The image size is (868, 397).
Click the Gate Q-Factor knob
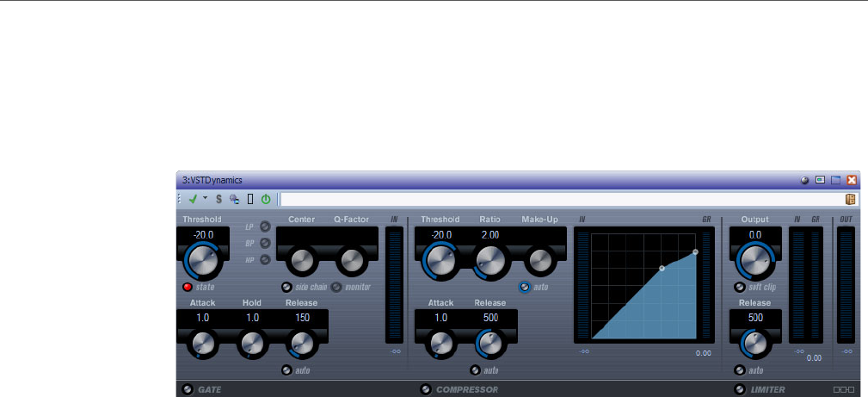click(351, 261)
